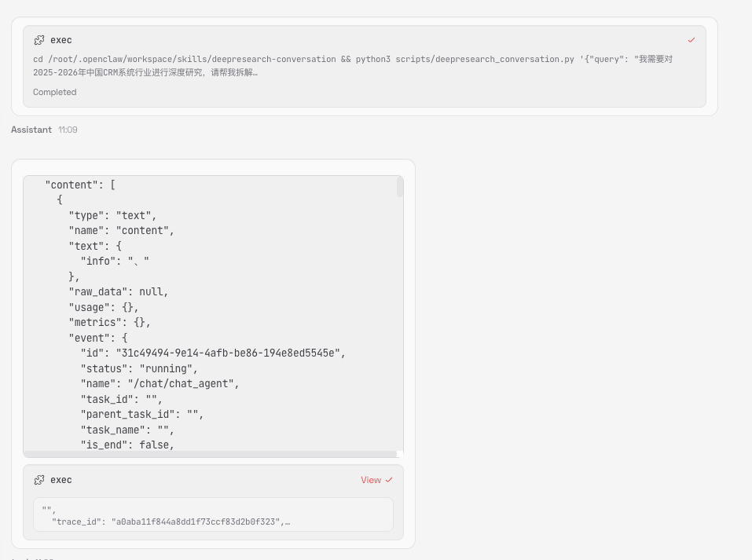Click the puzzle icon on the exec card with View
The image size is (752, 560).
(39, 480)
